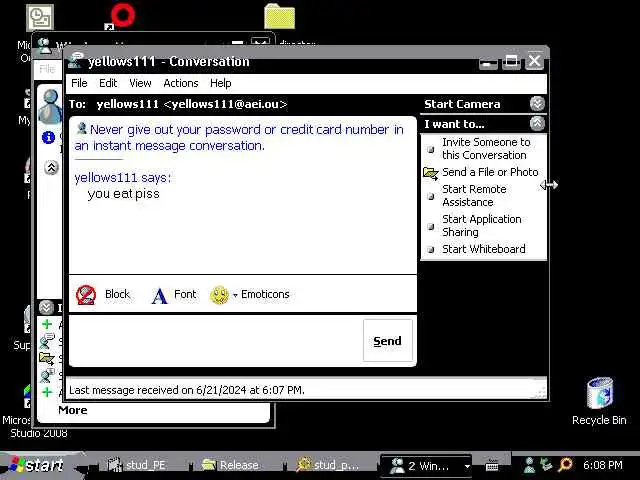Click Invite Someone to this Conversation

point(486,149)
